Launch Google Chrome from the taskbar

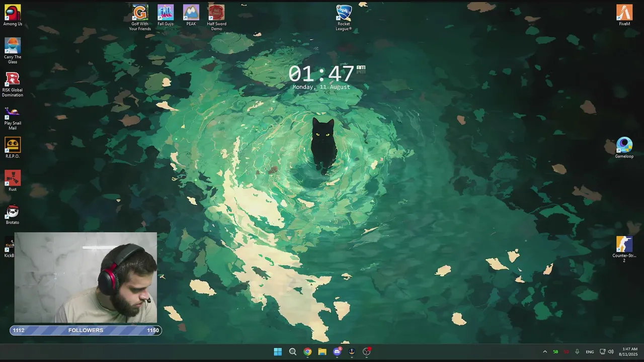pyautogui.click(x=307, y=351)
